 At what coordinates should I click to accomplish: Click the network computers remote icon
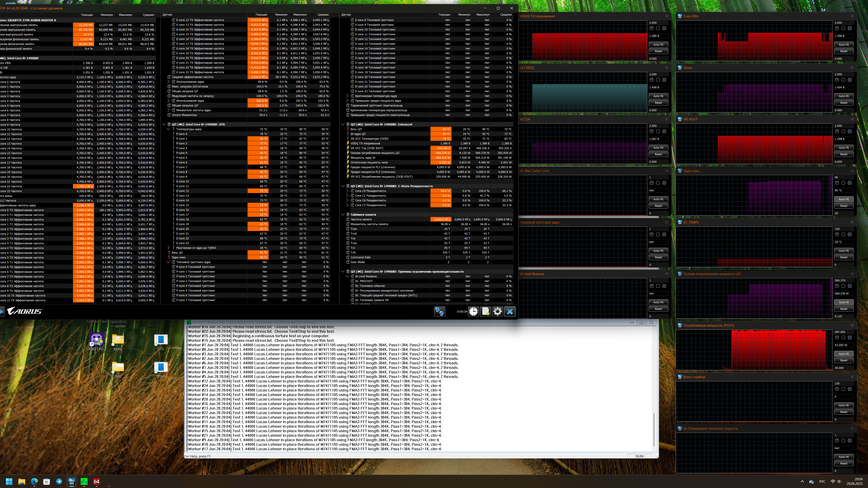click(439, 311)
